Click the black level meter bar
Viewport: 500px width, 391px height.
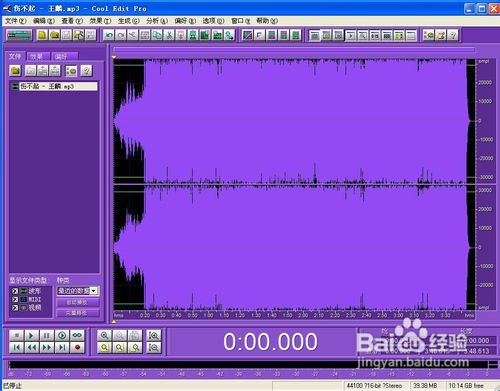tap(249, 364)
